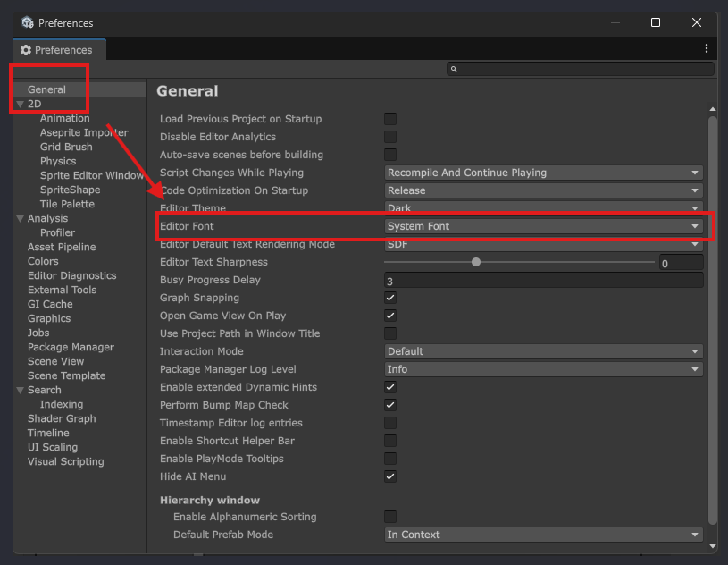Select Package Manager preferences
The image size is (728, 565).
71,347
